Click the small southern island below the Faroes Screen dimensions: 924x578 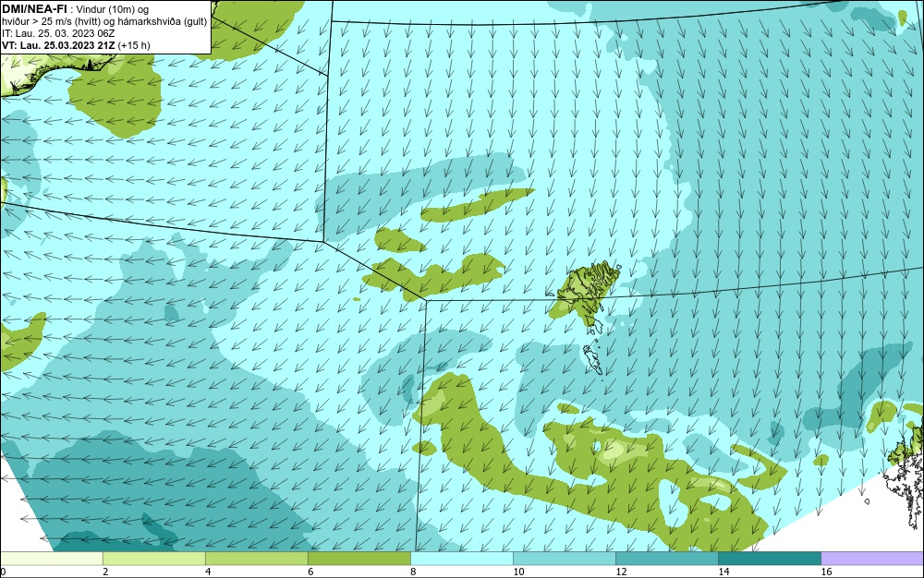pos(593,359)
